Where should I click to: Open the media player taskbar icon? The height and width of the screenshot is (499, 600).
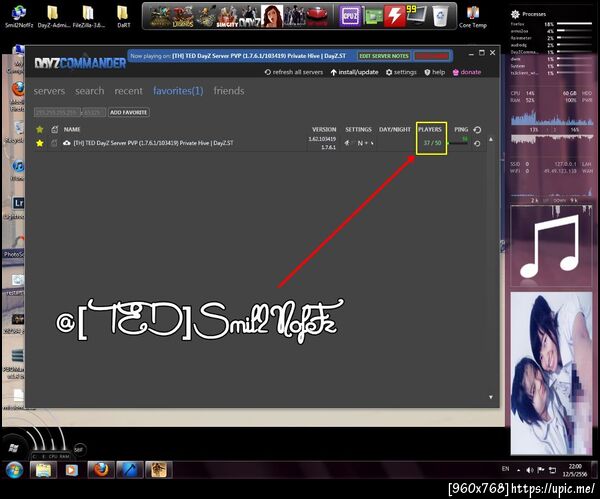[x=72, y=470]
